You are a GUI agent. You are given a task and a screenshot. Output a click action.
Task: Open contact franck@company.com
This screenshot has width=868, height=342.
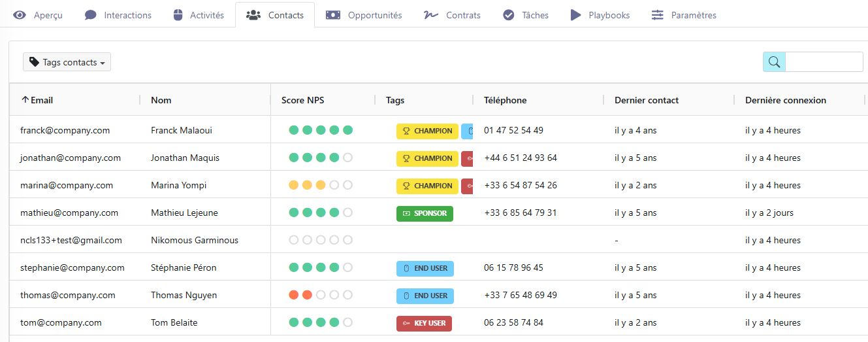pyautogui.click(x=65, y=130)
